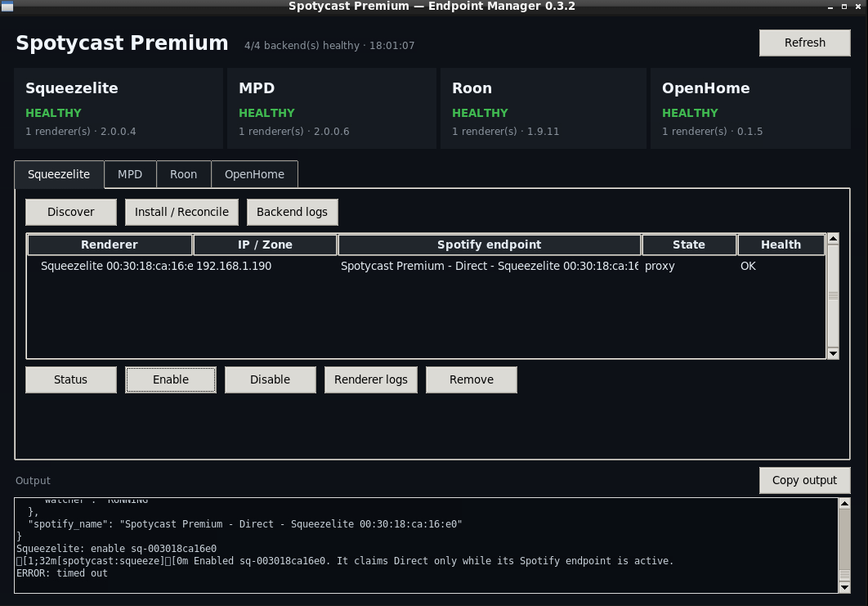
Task: Click output pane scroll down arrow
Action: 844,588
